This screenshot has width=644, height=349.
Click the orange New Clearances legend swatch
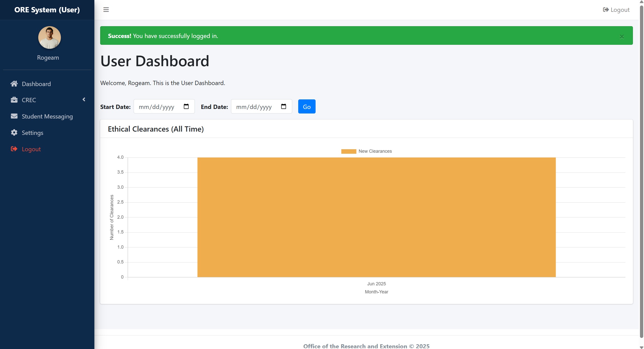coord(349,151)
